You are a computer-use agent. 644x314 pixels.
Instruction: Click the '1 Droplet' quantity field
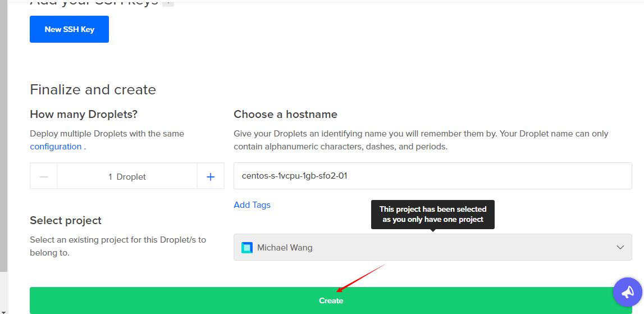pyautogui.click(x=127, y=176)
